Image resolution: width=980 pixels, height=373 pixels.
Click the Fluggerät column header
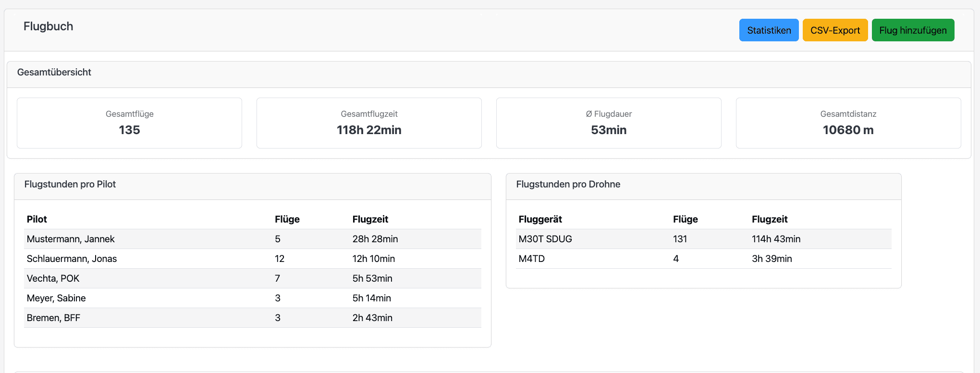tap(540, 219)
